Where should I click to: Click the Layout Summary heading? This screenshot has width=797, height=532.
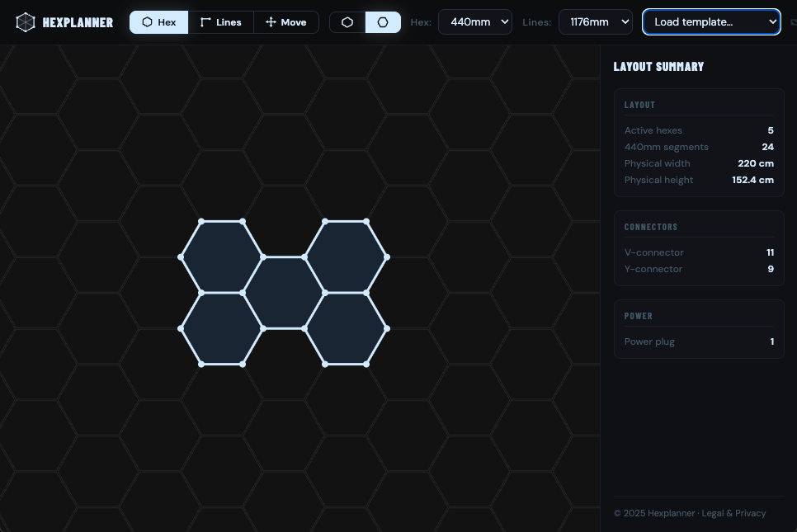click(x=658, y=67)
